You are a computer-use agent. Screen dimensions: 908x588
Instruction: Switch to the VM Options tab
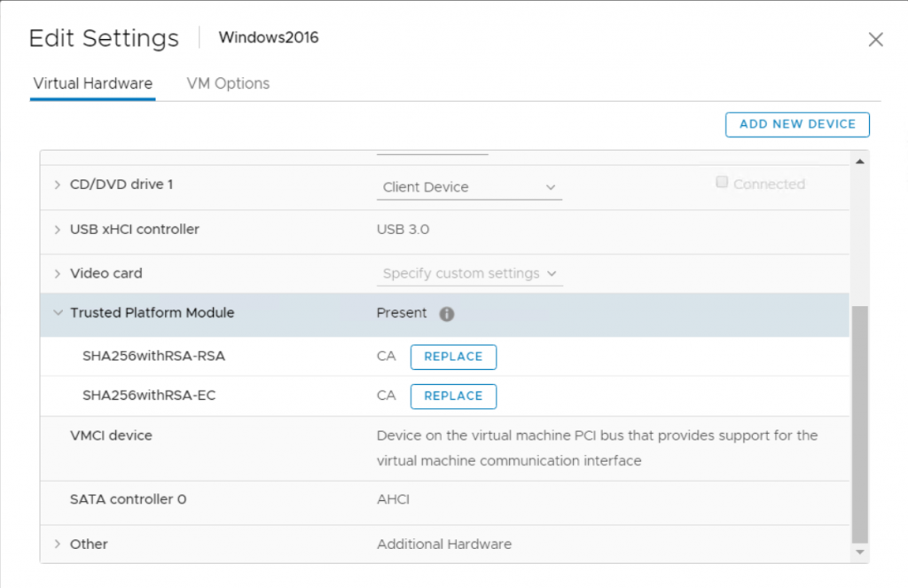point(228,83)
